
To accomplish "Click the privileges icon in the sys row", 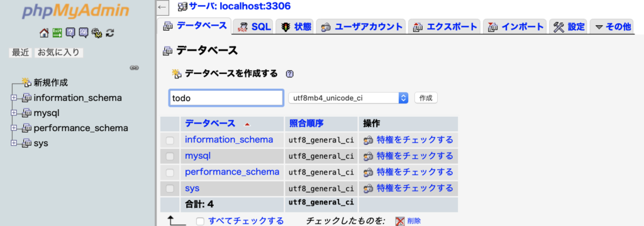I will pyautogui.click(x=369, y=188).
